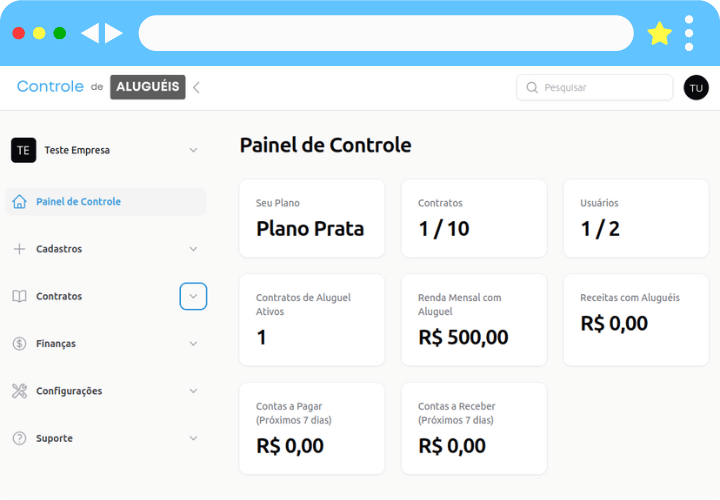Click the question mark Suporte icon

(19, 438)
